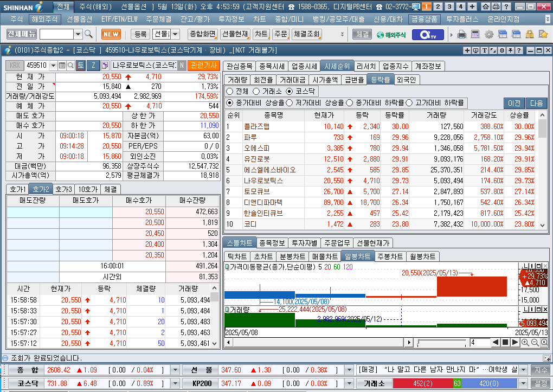Click the toolbar print document icon

pos(461,34)
